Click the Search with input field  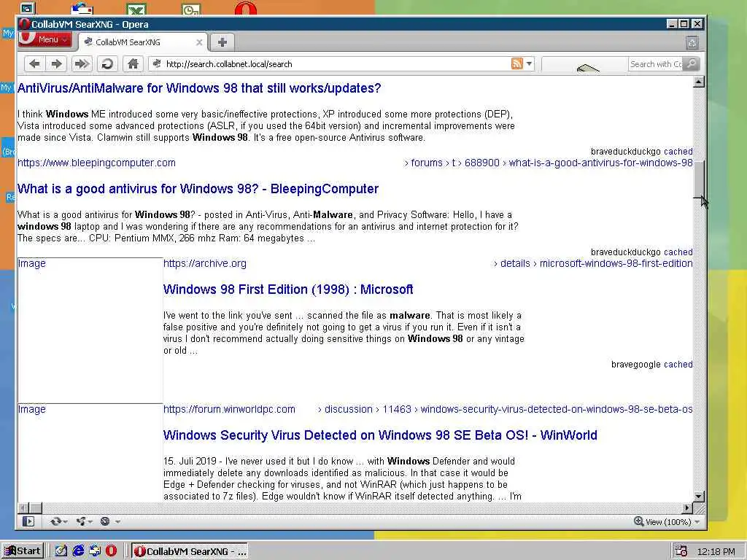(656, 64)
